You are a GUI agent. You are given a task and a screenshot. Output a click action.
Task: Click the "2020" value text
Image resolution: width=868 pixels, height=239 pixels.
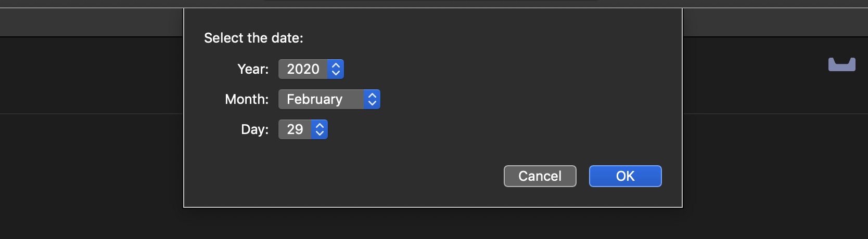(x=303, y=69)
